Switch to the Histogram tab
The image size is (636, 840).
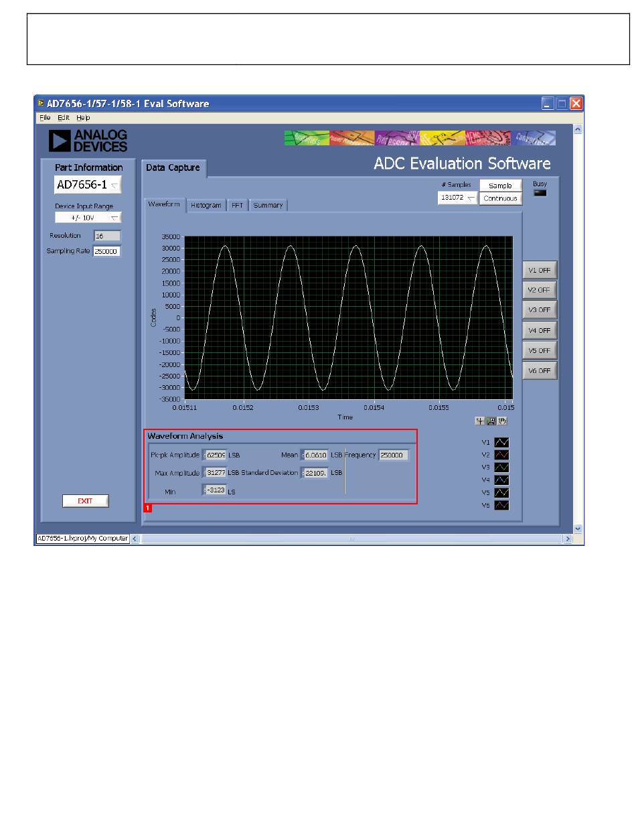(x=206, y=205)
